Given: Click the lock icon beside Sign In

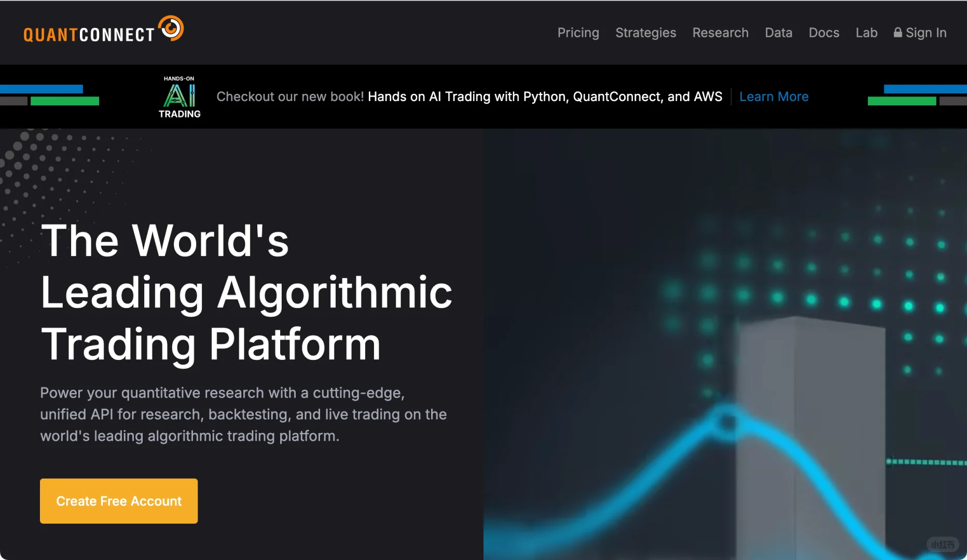Looking at the screenshot, I should pyautogui.click(x=897, y=32).
